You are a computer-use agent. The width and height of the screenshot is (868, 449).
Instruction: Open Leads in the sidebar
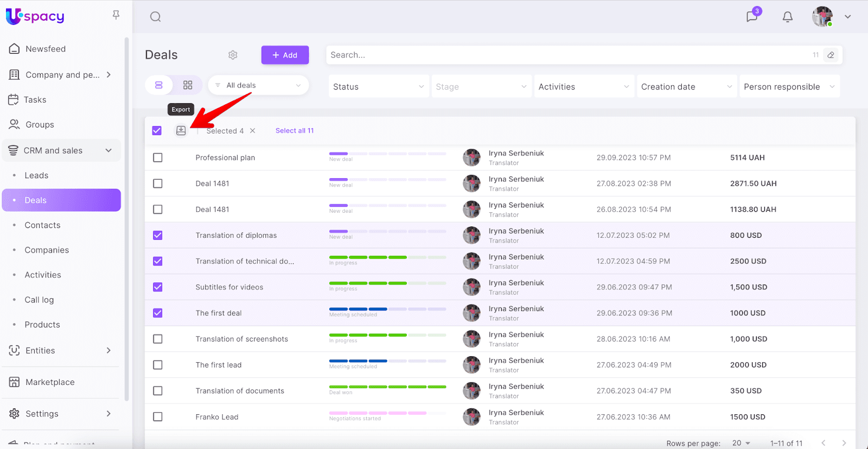(36, 175)
